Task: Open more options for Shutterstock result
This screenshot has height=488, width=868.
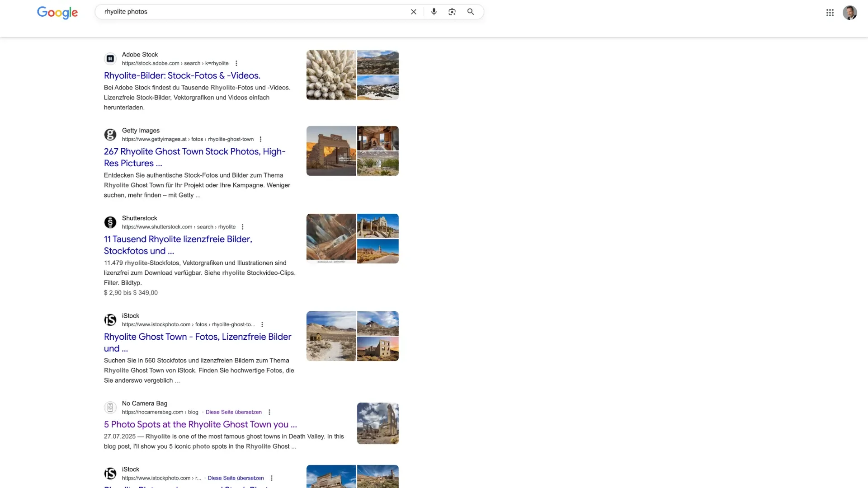Action: [242, 227]
